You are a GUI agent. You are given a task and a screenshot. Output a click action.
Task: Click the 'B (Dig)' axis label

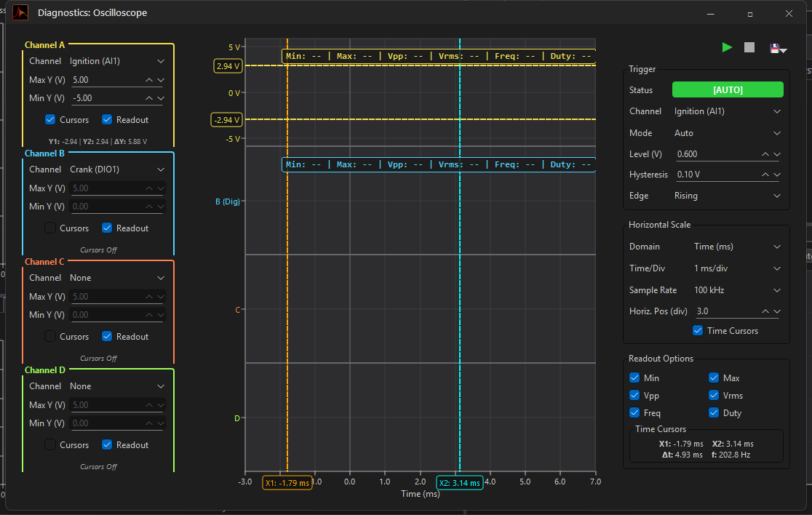227,201
